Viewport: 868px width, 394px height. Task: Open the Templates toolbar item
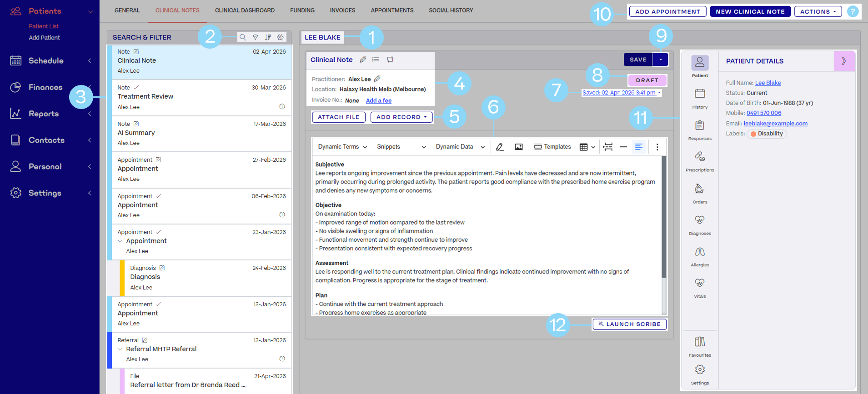(552, 147)
